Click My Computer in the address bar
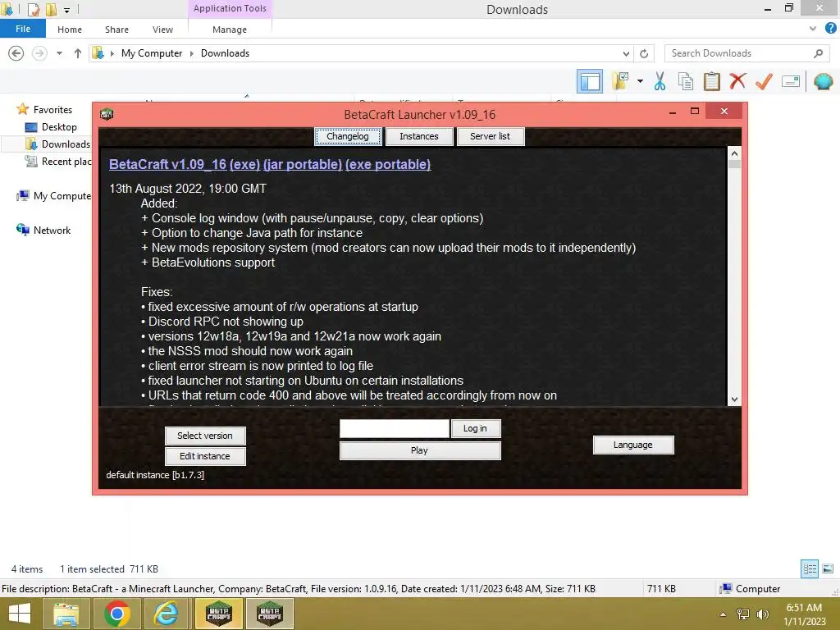The height and width of the screenshot is (630, 840). coord(152,53)
